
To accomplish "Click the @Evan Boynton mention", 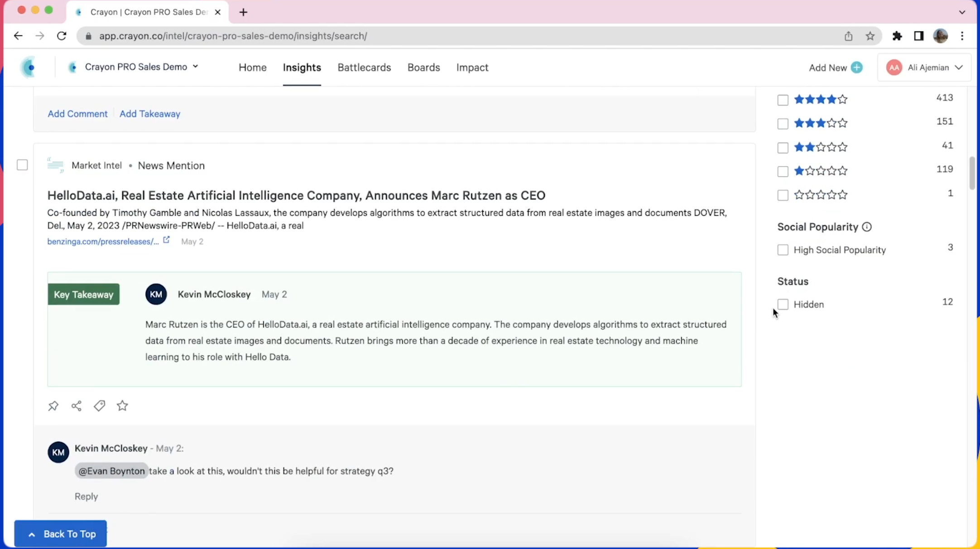I will pos(111,471).
